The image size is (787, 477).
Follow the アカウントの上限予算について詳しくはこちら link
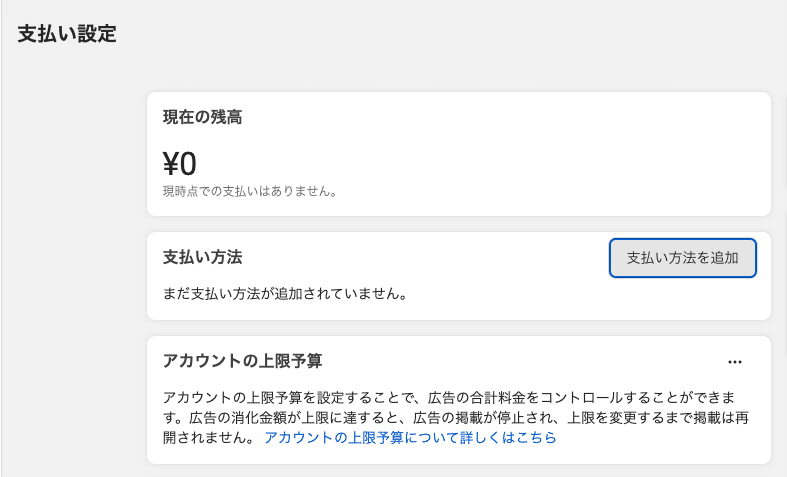click(410, 438)
